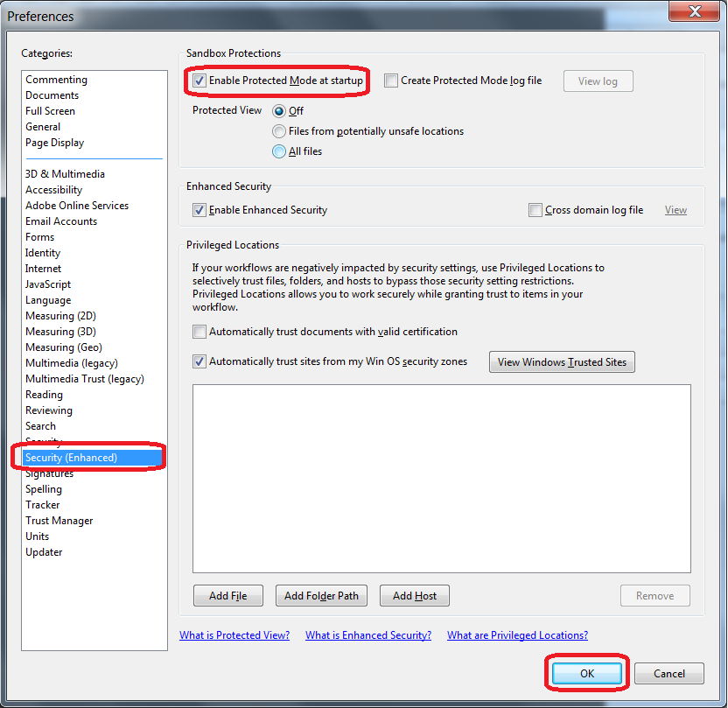
Task: Open View Windows Trusted Sites
Action: pyautogui.click(x=562, y=361)
